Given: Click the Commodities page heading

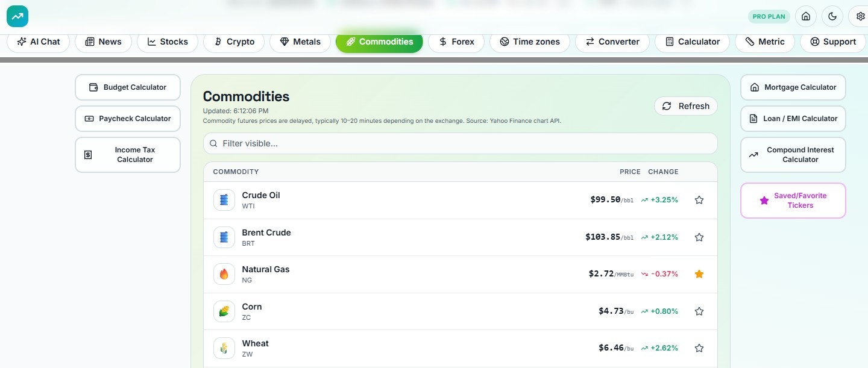Looking at the screenshot, I should coord(246,96).
